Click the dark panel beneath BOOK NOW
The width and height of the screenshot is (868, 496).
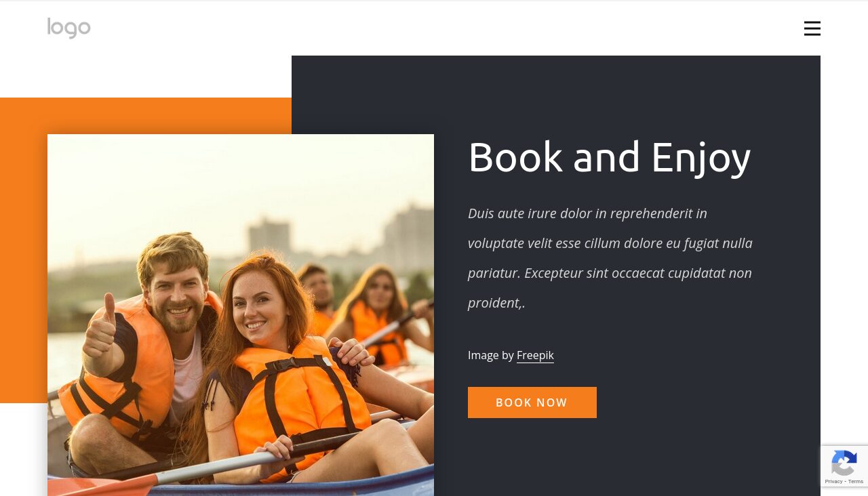pos(624,457)
